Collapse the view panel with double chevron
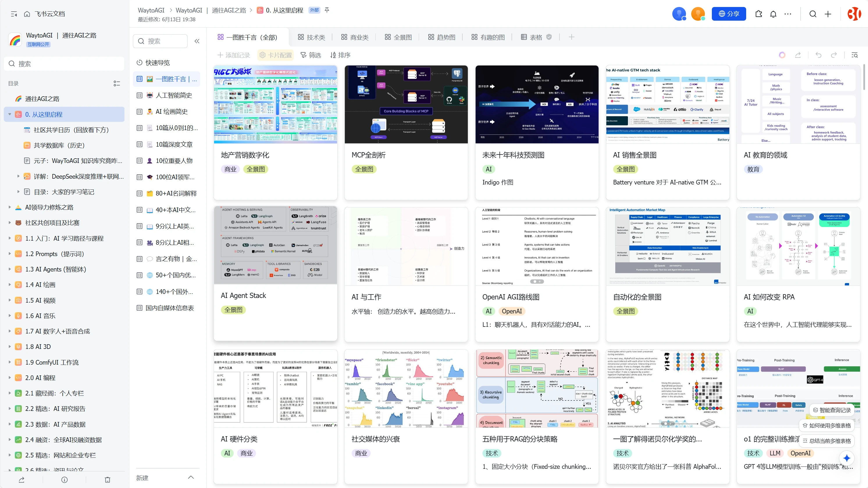 pos(197,41)
